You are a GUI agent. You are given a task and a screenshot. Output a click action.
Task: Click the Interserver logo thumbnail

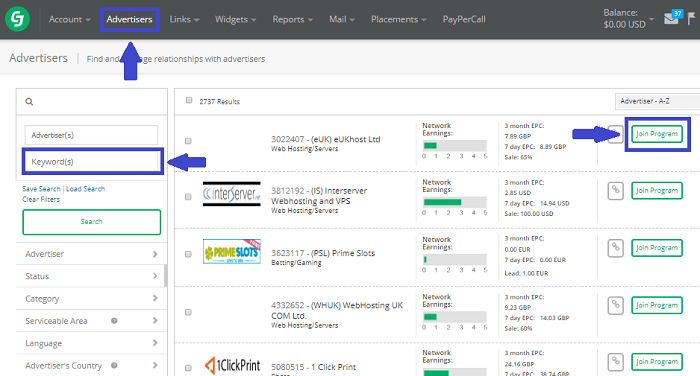[232, 194]
